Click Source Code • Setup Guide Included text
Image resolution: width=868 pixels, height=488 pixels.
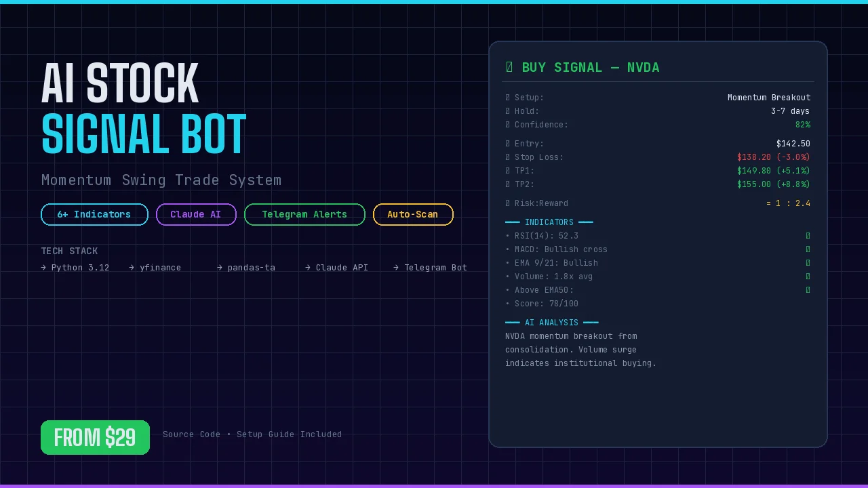[252, 434]
